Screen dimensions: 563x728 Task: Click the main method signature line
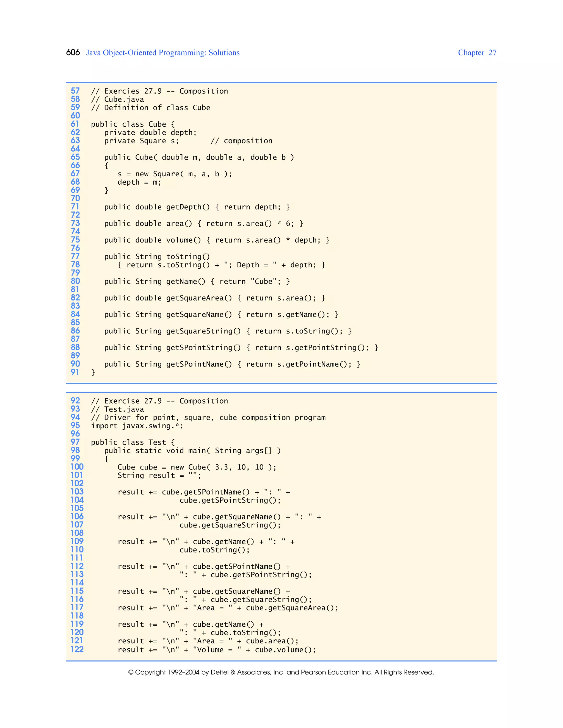pos(192,451)
